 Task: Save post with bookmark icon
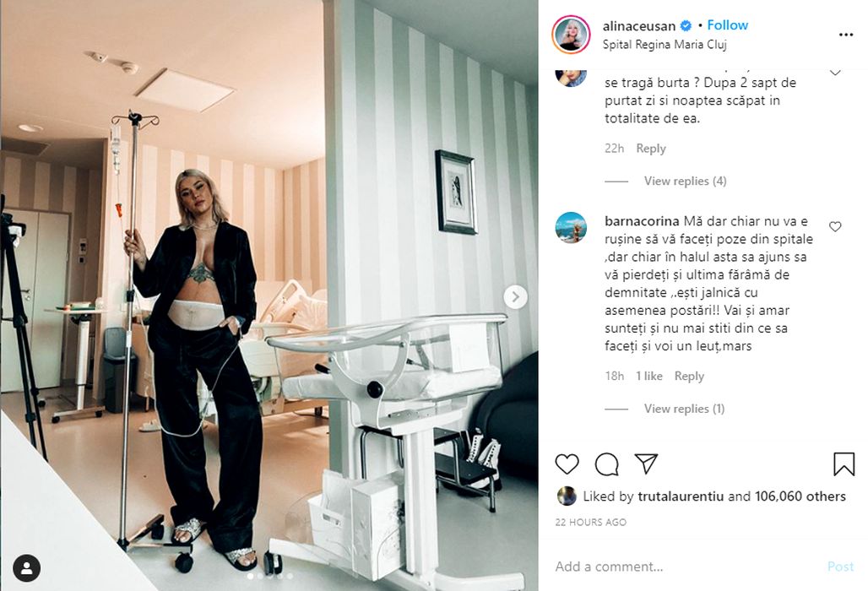pyautogui.click(x=844, y=464)
